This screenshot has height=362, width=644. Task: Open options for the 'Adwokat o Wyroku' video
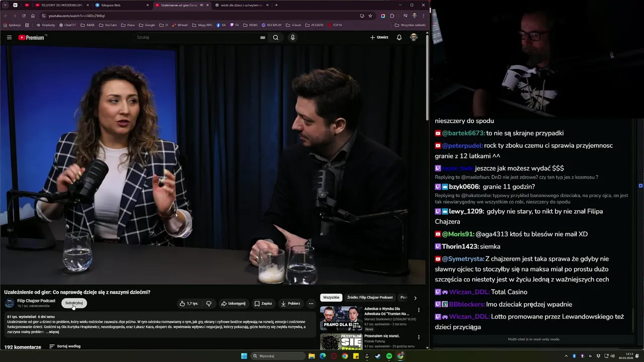tap(419, 310)
